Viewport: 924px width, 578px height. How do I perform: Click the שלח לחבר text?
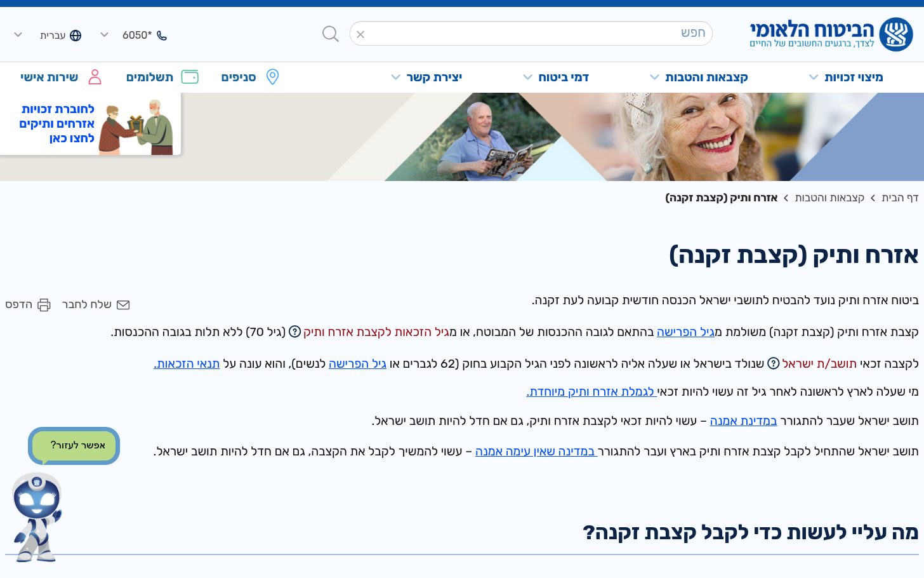(x=87, y=305)
